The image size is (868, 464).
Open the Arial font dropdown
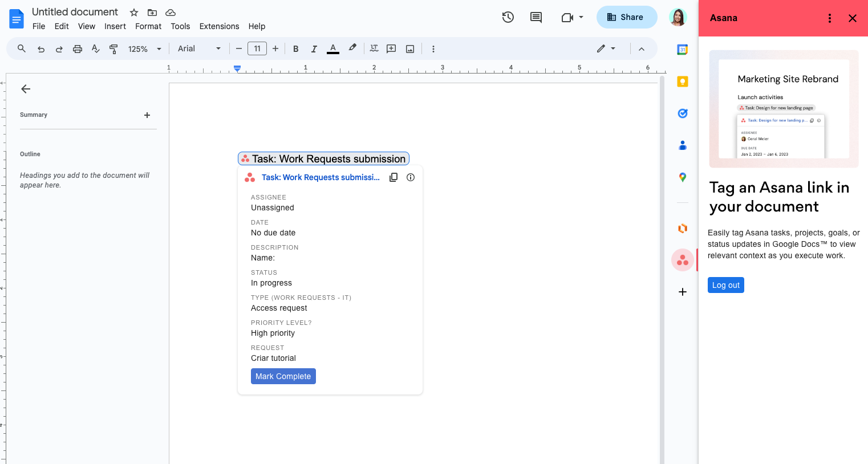tap(199, 49)
